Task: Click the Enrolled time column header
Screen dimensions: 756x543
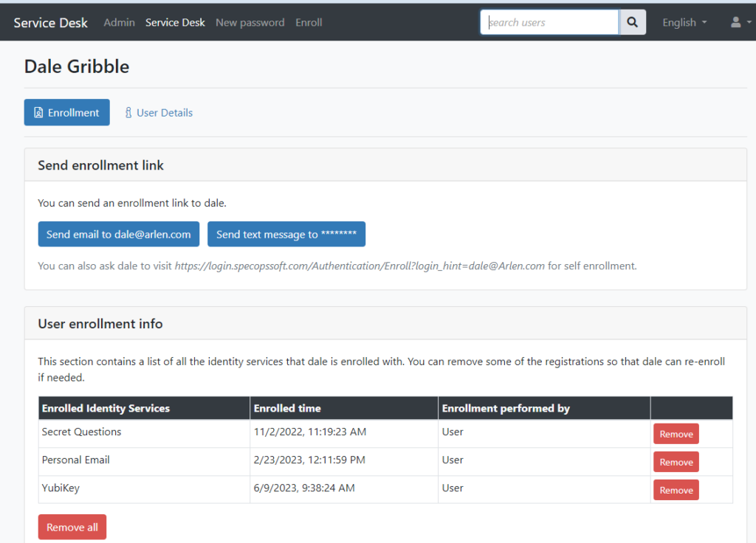Action: (x=344, y=408)
